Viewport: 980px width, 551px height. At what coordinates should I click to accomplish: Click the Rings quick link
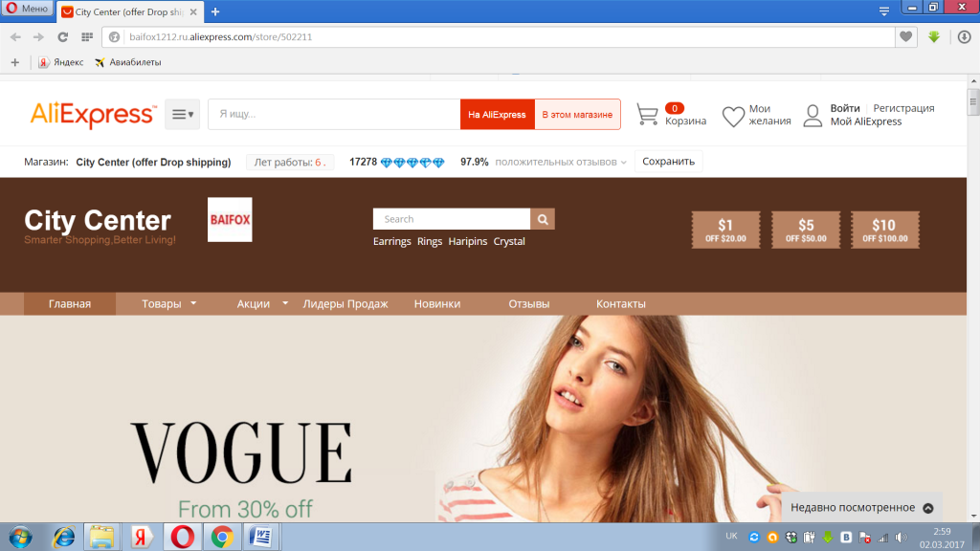tap(430, 241)
